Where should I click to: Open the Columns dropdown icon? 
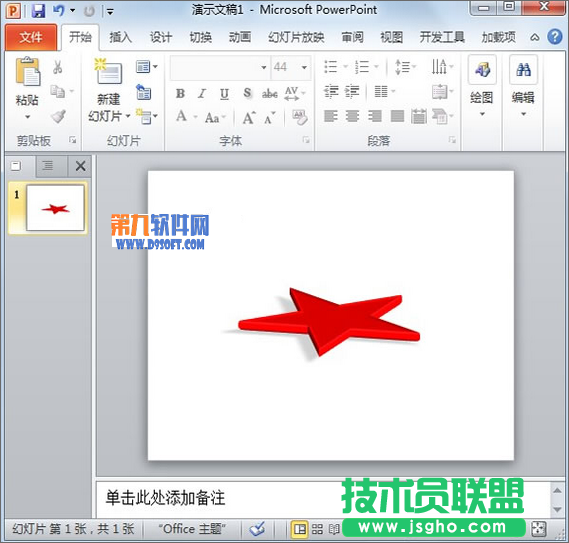384,91
